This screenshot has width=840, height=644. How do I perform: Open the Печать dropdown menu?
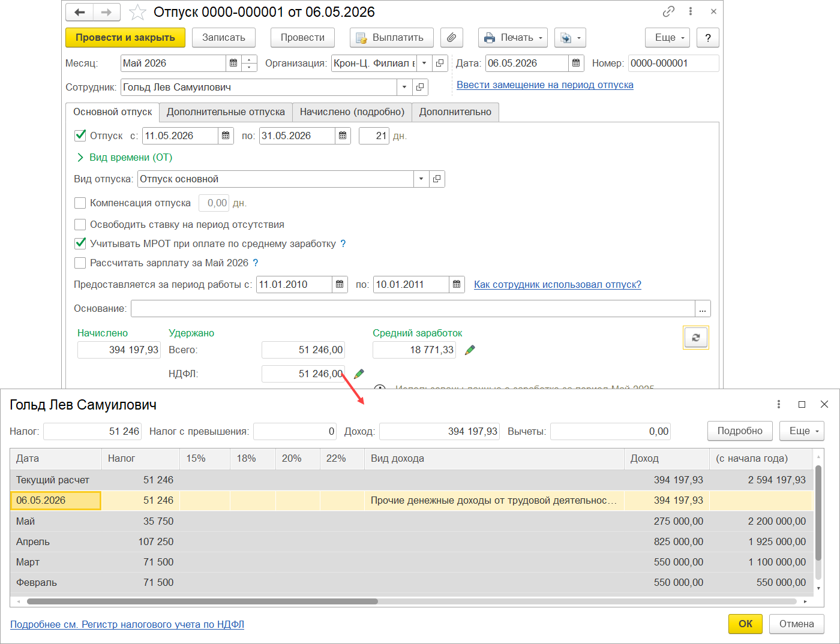pos(513,37)
